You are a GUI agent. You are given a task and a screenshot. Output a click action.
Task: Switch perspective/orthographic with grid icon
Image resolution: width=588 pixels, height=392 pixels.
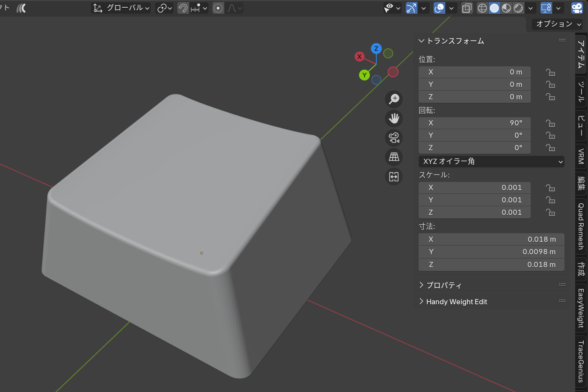click(394, 157)
